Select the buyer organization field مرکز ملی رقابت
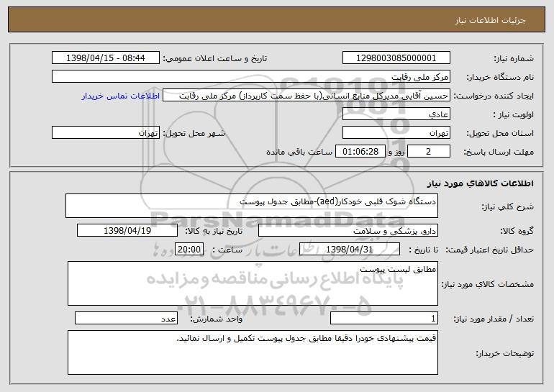This screenshot has width=554, height=392. point(251,77)
